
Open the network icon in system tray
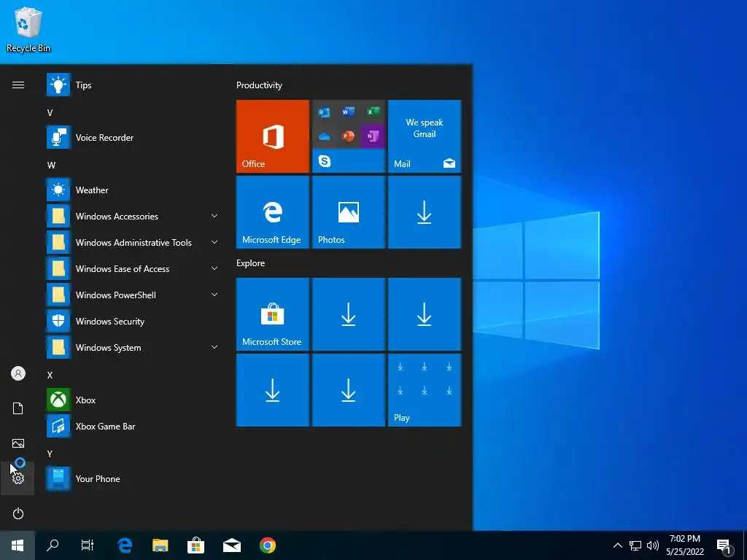pos(635,545)
